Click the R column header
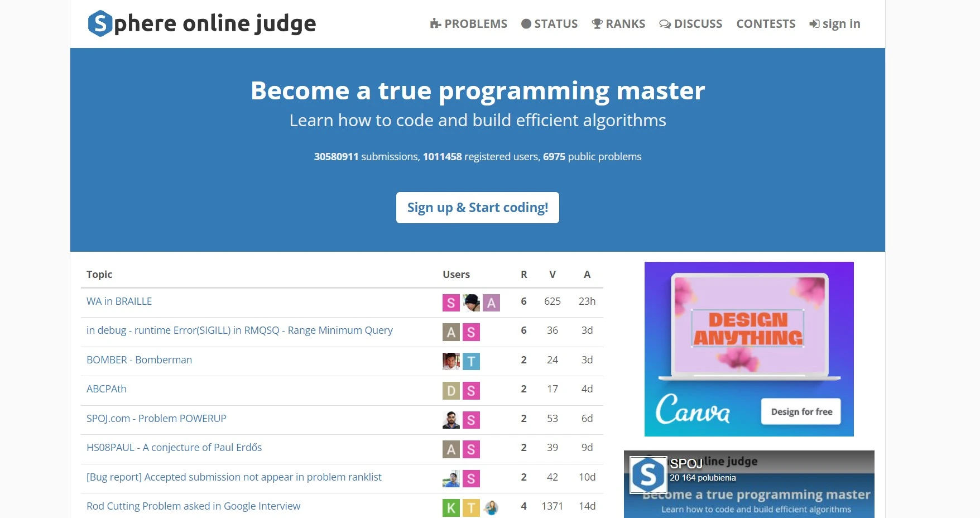The width and height of the screenshot is (980, 518). [x=523, y=275]
